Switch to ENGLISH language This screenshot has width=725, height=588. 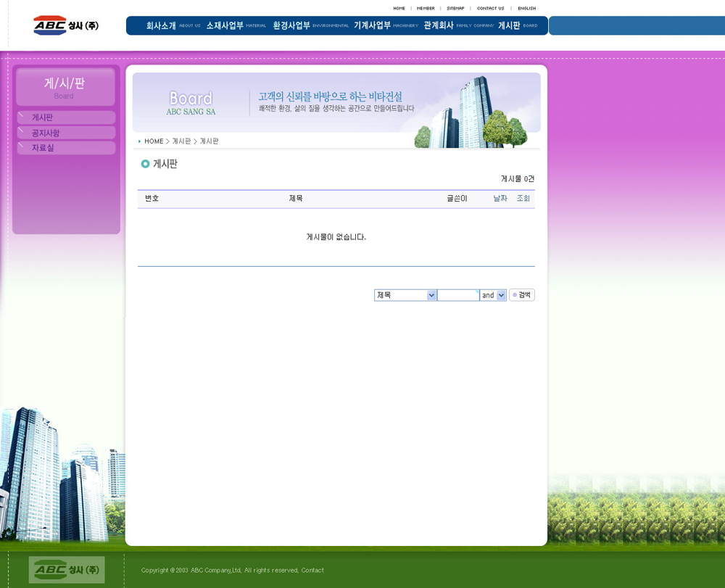click(x=526, y=8)
